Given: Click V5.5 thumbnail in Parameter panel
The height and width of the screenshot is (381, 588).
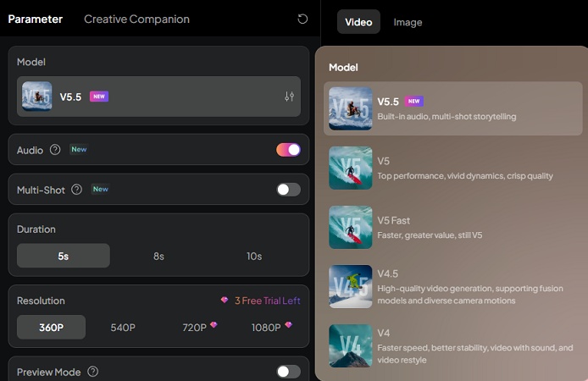Looking at the screenshot, I should coord(36,97).
